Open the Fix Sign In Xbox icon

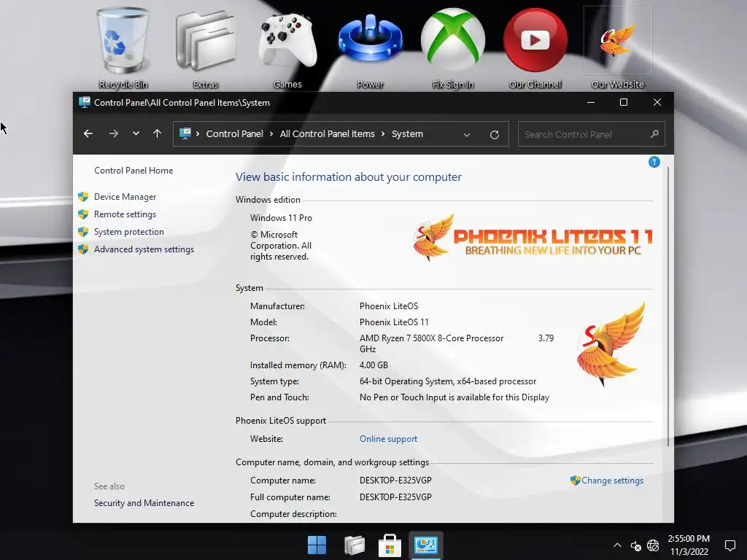[x=452, y=47]
